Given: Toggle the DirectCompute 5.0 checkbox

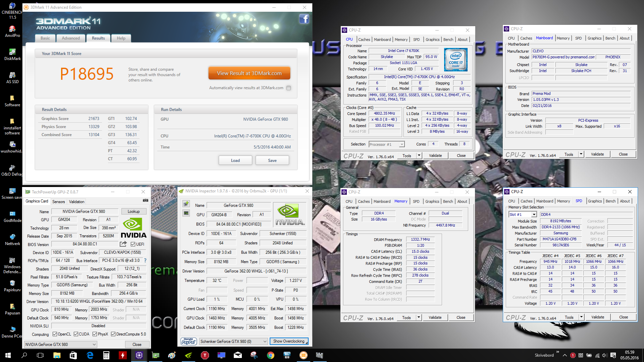Looking at the screenshot, I should coord(113,334).
